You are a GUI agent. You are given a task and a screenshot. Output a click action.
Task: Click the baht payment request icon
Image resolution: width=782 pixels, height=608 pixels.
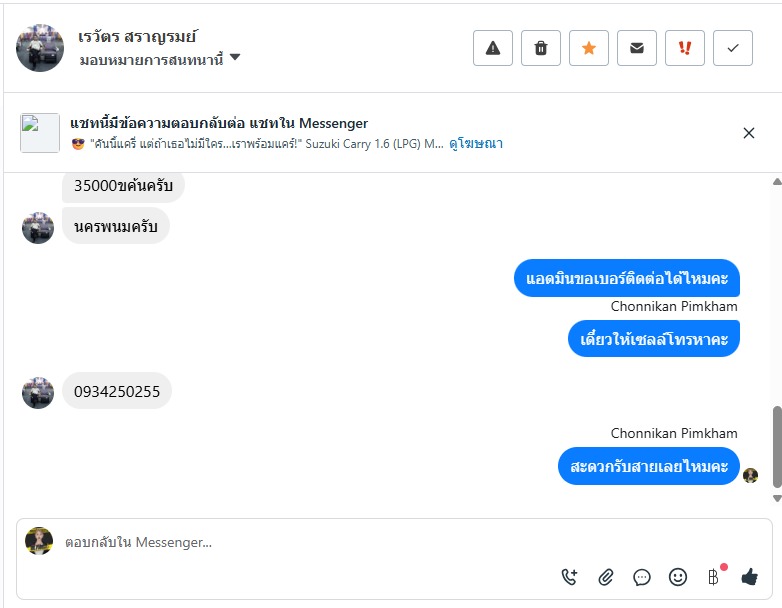coord(713,577)
